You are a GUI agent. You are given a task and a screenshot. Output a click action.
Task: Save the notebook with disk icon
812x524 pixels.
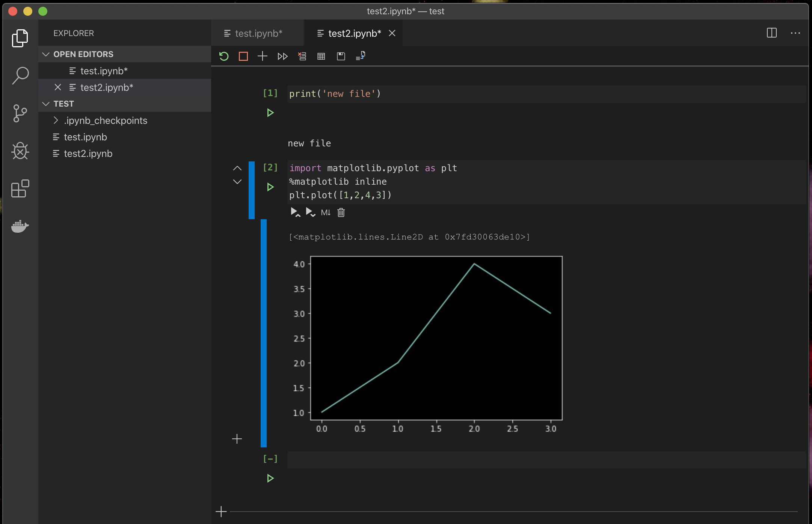pyautogui.click(x=341, y=56)
